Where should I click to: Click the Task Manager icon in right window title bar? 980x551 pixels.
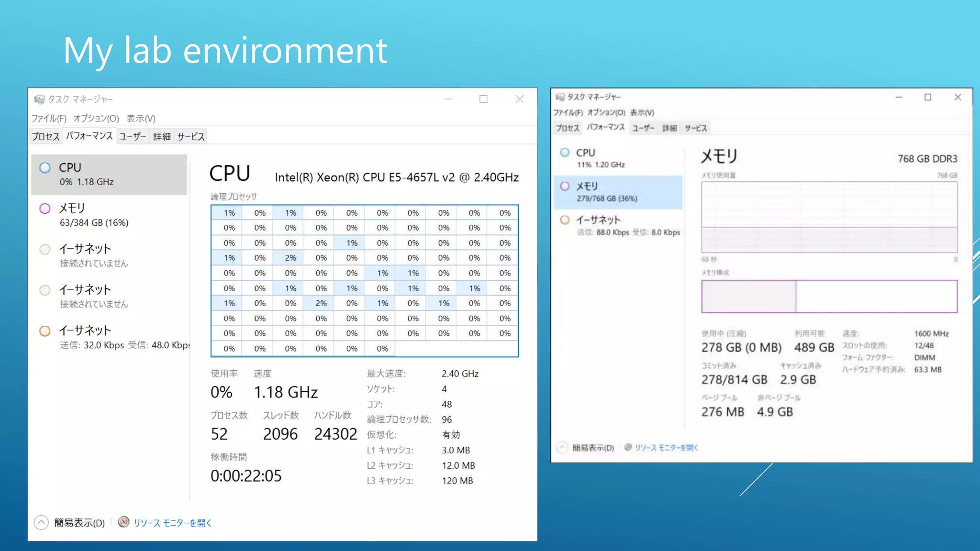pos(560,97)
